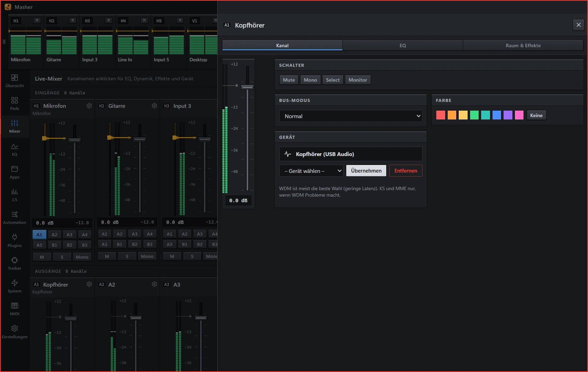This screenshot has width=588, height=372.
Task: Click the Gitarre channel name header
Action: (117, 106)
